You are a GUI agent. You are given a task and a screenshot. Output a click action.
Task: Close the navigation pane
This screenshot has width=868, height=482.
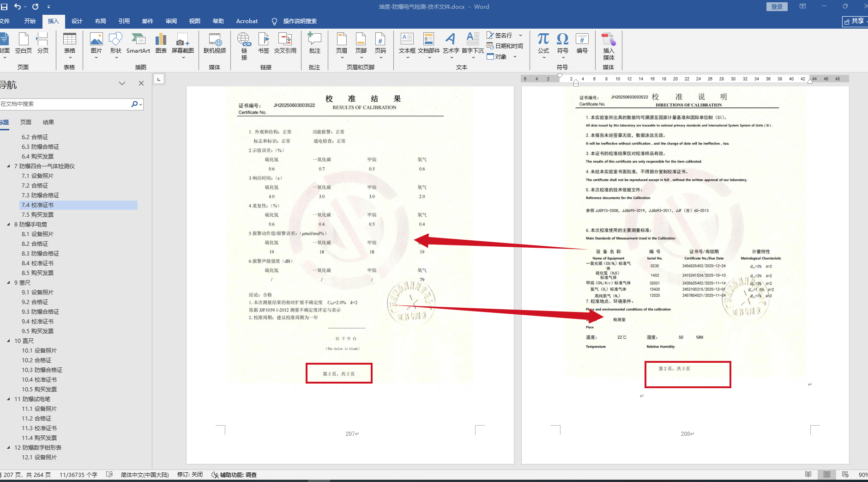pos(141,84)
